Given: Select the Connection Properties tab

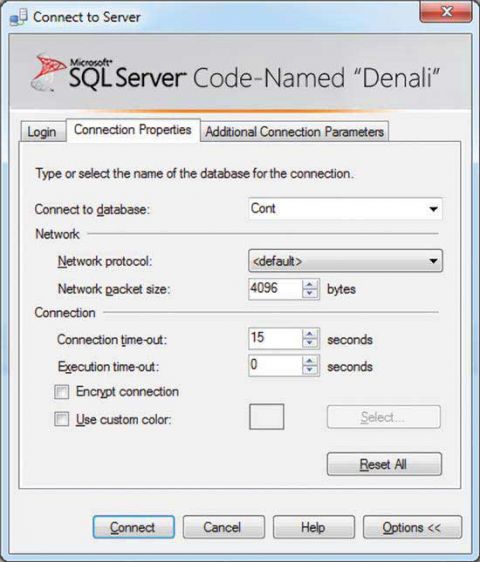Looking at the screenshot, I should [x=133, y=130].
